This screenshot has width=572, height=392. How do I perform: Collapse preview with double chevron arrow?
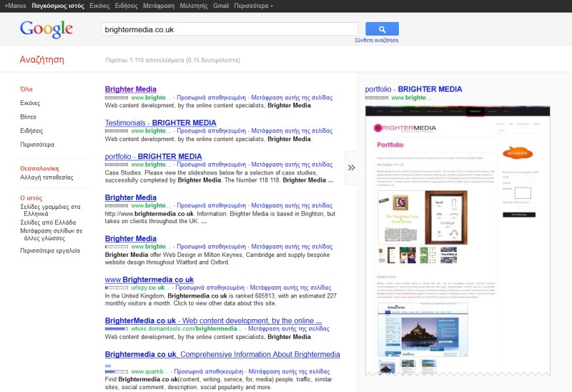point(351,168)
